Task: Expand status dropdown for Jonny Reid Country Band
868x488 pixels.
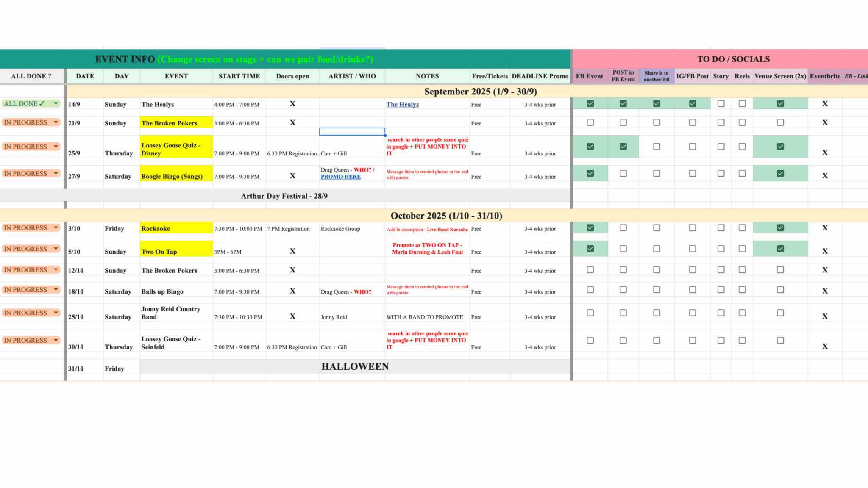Action: 56,313
